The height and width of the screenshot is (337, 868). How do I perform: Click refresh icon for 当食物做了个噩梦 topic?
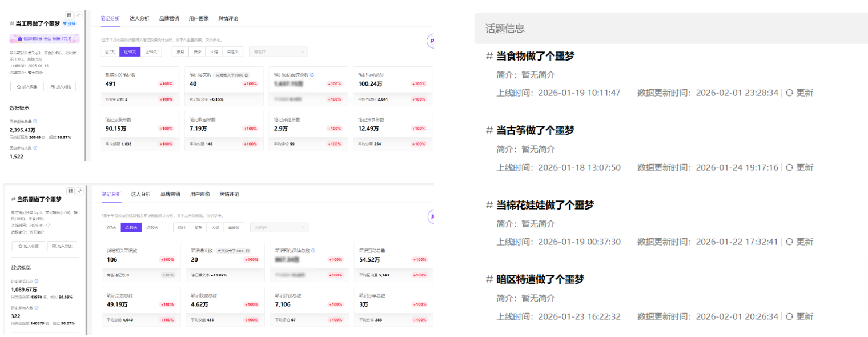point(789,93)
